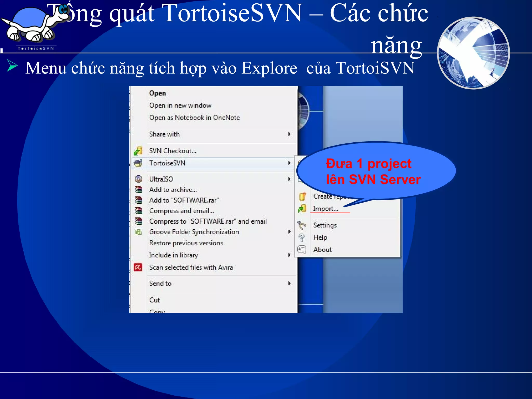Click the Settings wrench icon
The width and height of the screenshot is (532, 399).
point(302,225)
